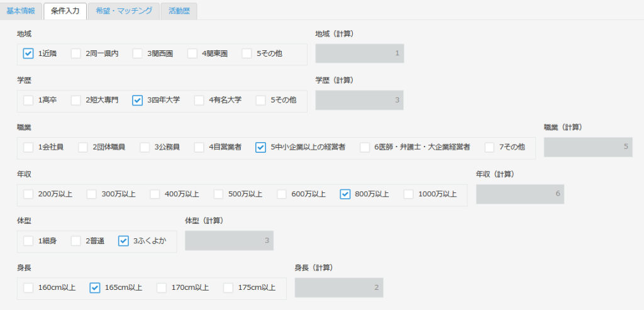Uncheck the 1近隣 region checkbox

tap(28, 53)
